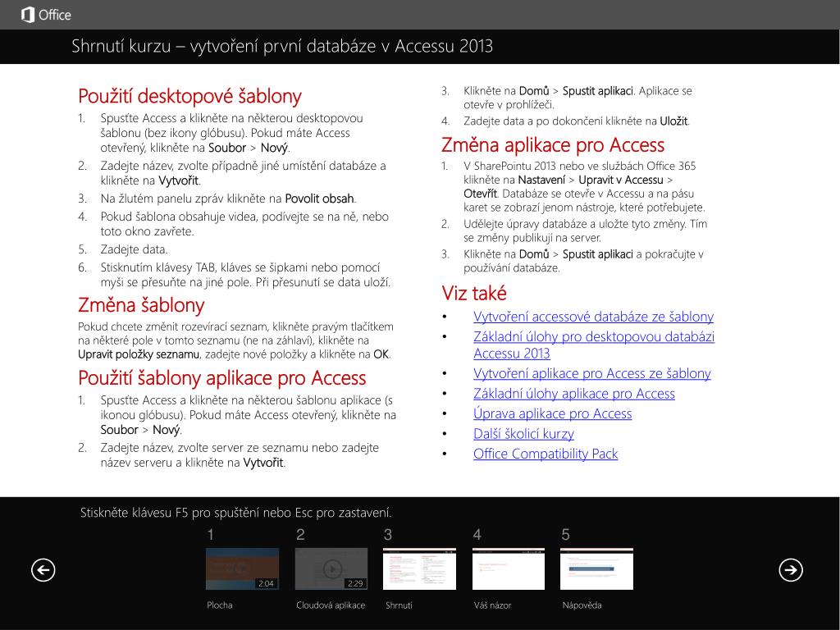
Task: Open link Vytvoření accessové databáze ze šablony
Action: [594, 317]
